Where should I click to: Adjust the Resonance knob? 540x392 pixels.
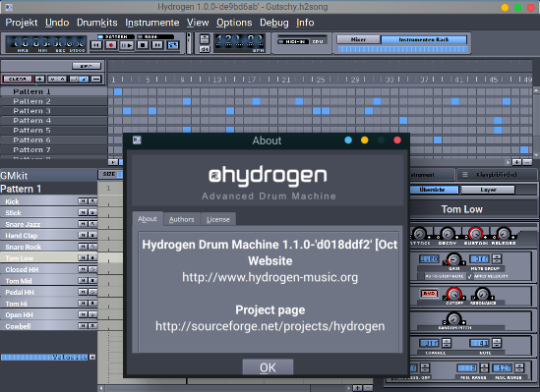point(482,295)
